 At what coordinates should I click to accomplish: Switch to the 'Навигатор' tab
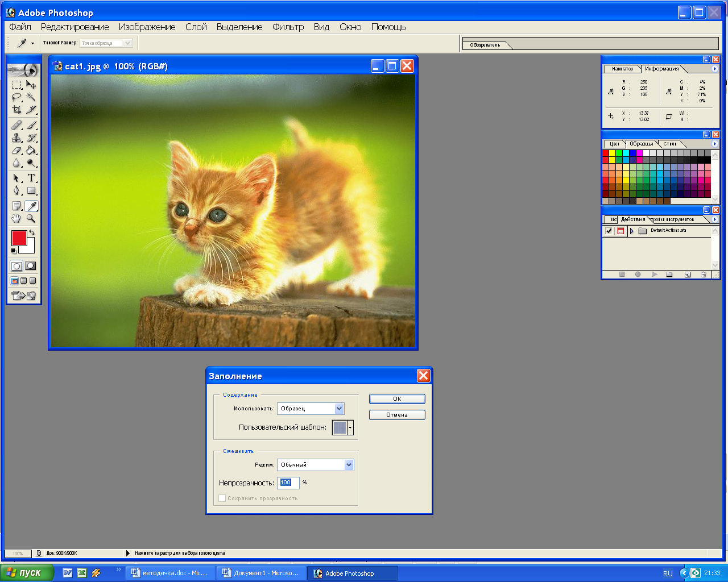pos(622,69)
